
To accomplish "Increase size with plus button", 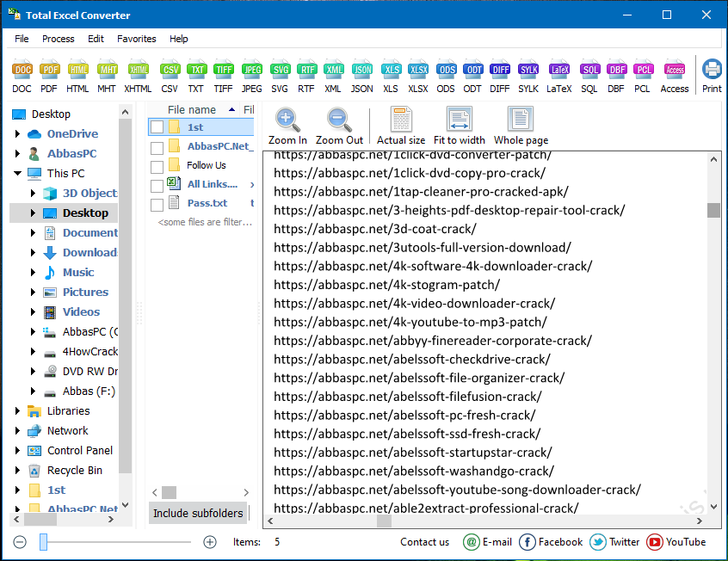I will pyautogui.click(x=210, y=542).
